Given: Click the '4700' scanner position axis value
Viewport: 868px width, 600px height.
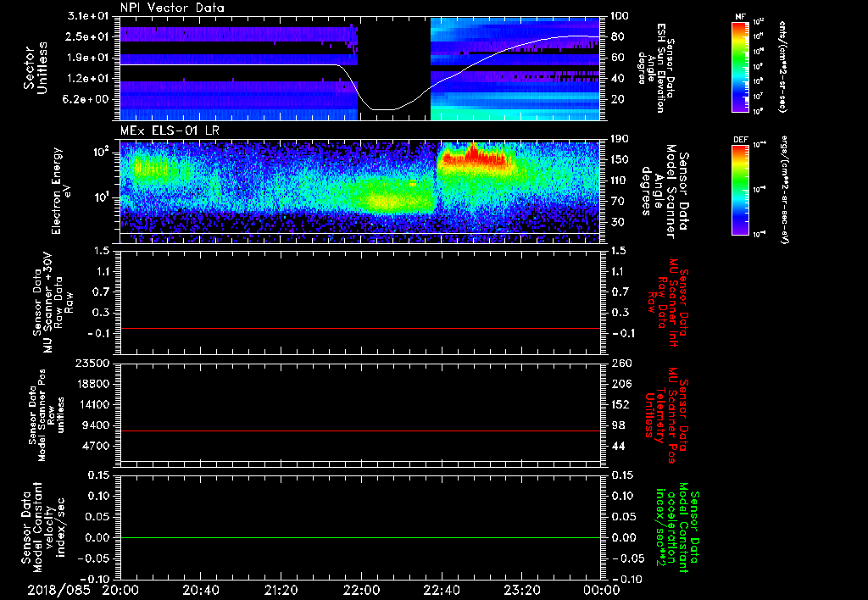Looking at the screenshot, I should point(96,446).
